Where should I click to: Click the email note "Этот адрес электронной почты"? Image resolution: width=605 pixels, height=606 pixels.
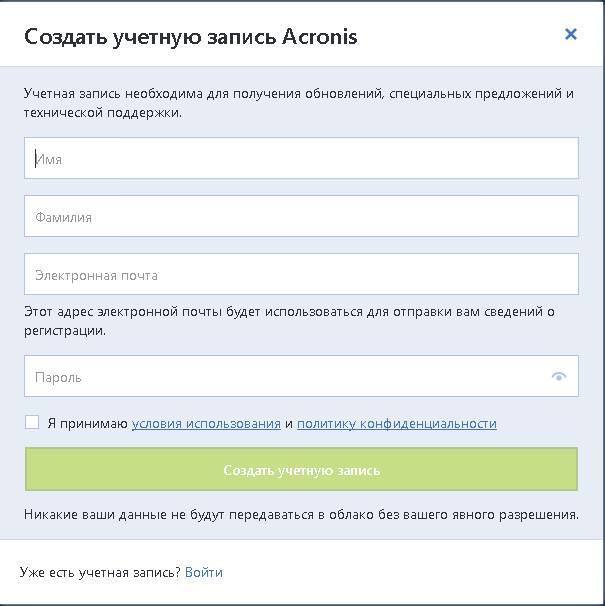coord(289,321)
